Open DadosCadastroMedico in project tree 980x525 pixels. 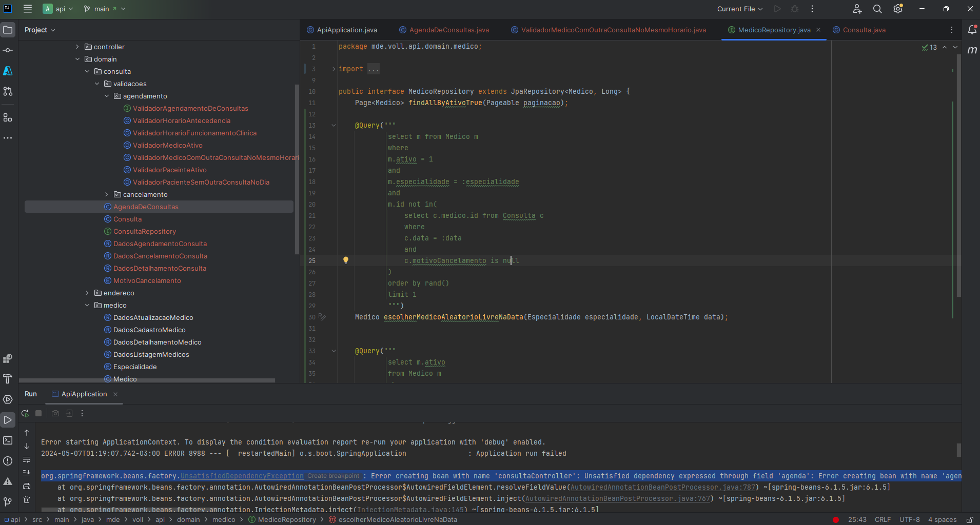[149, 330]
